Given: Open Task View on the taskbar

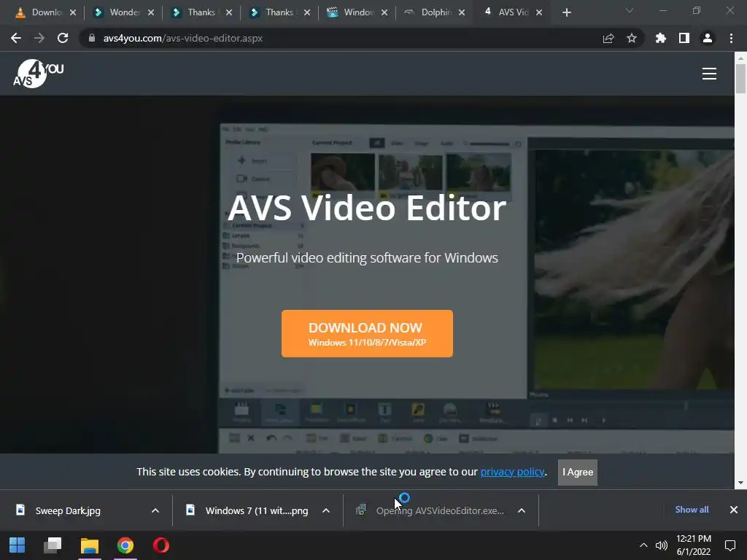Looking at the screenshot, I should (53, 545).
